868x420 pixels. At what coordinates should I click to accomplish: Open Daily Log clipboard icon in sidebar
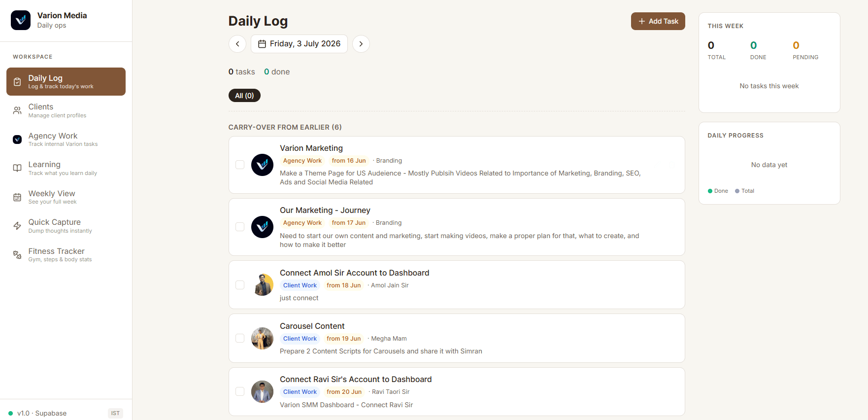17,82
